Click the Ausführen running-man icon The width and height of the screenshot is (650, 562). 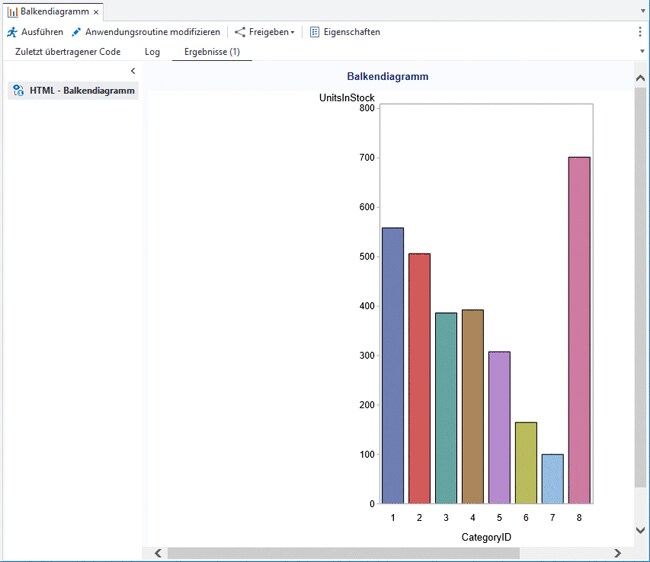12,32
